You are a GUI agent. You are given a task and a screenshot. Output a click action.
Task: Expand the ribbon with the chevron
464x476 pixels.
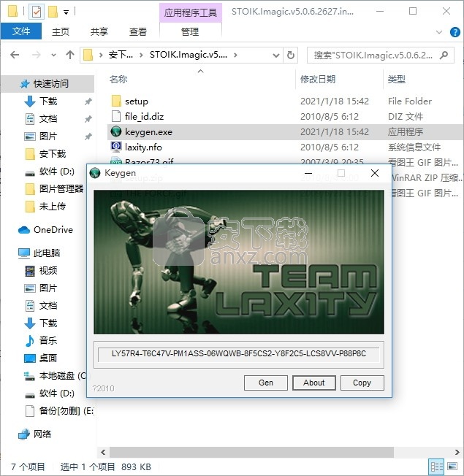coord(438,32)
